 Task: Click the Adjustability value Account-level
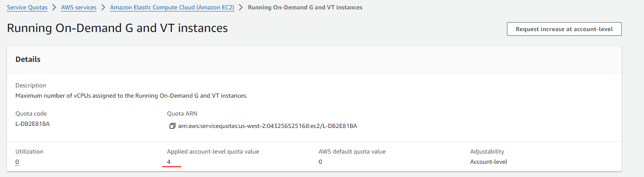click(488, 162)
